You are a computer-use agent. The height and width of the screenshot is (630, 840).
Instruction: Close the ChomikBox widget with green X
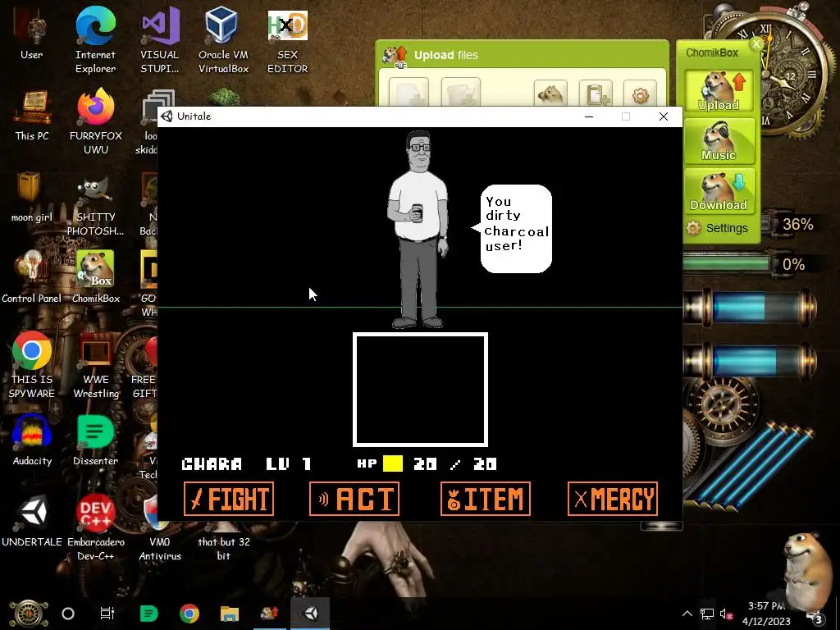tap(756, 44)
